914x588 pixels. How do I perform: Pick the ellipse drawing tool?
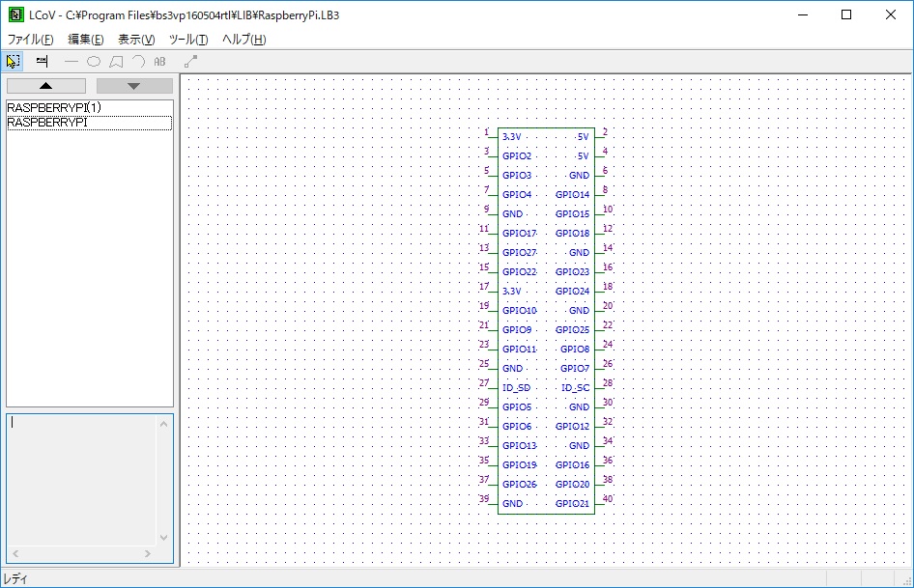[94, 61]
